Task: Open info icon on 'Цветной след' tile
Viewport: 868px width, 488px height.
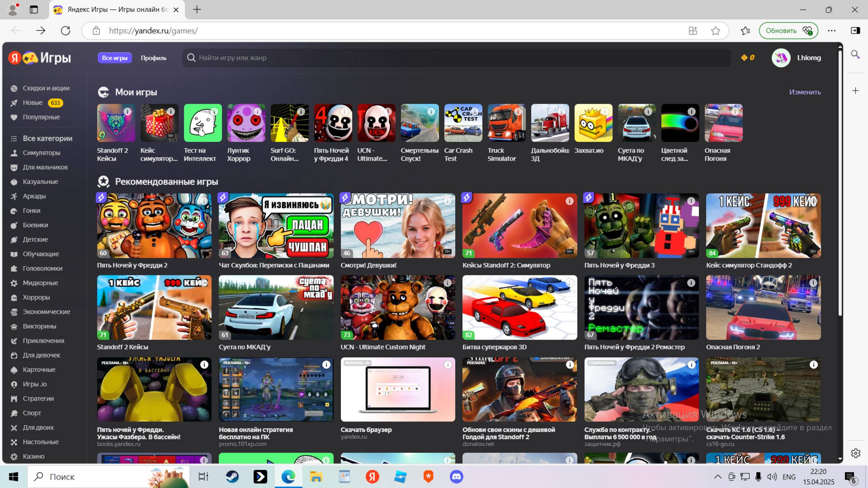Action: [x=692, y=111]
